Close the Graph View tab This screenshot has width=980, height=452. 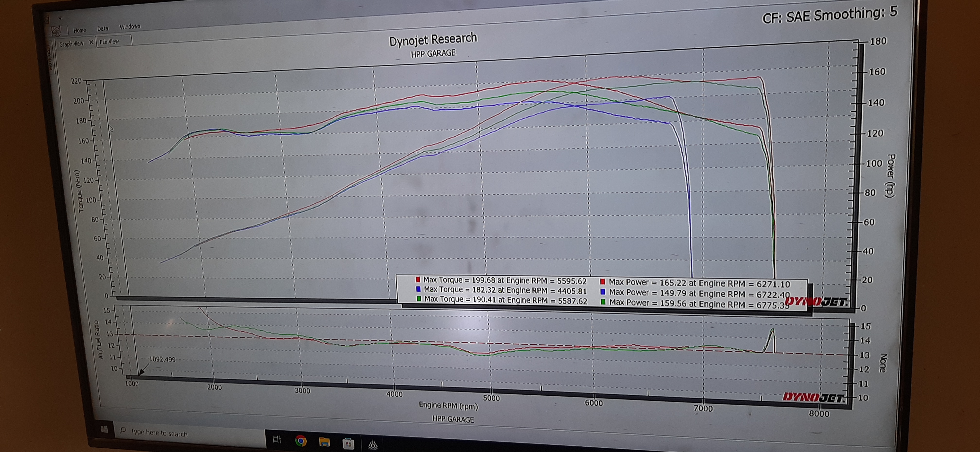click(x=91, y=42)
